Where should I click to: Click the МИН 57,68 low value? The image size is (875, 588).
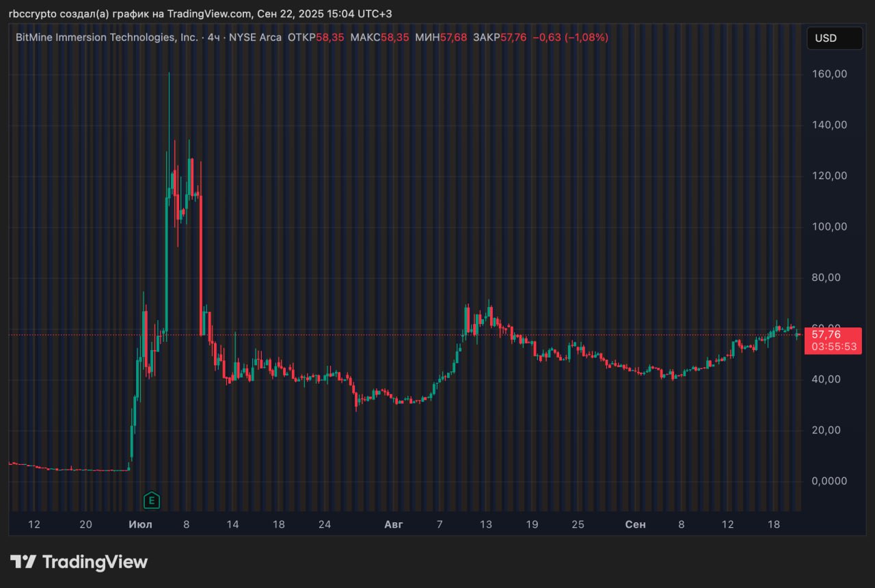441,38
